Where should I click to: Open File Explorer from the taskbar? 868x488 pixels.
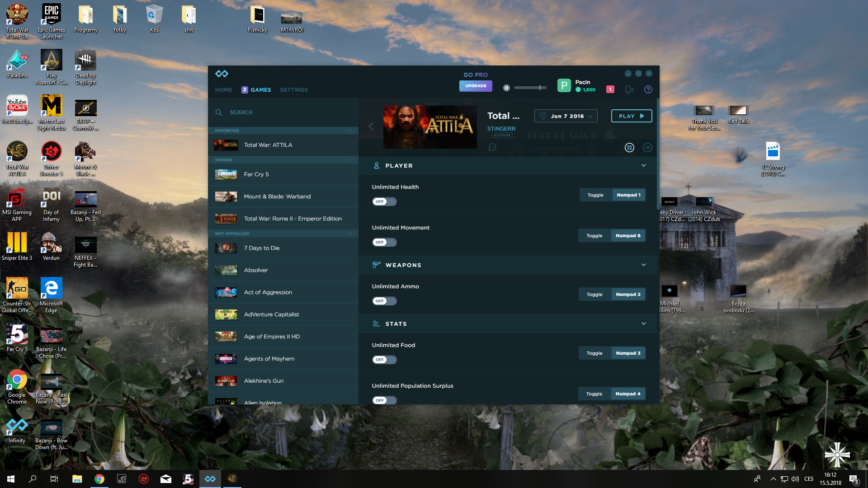(x=77, y=479)
